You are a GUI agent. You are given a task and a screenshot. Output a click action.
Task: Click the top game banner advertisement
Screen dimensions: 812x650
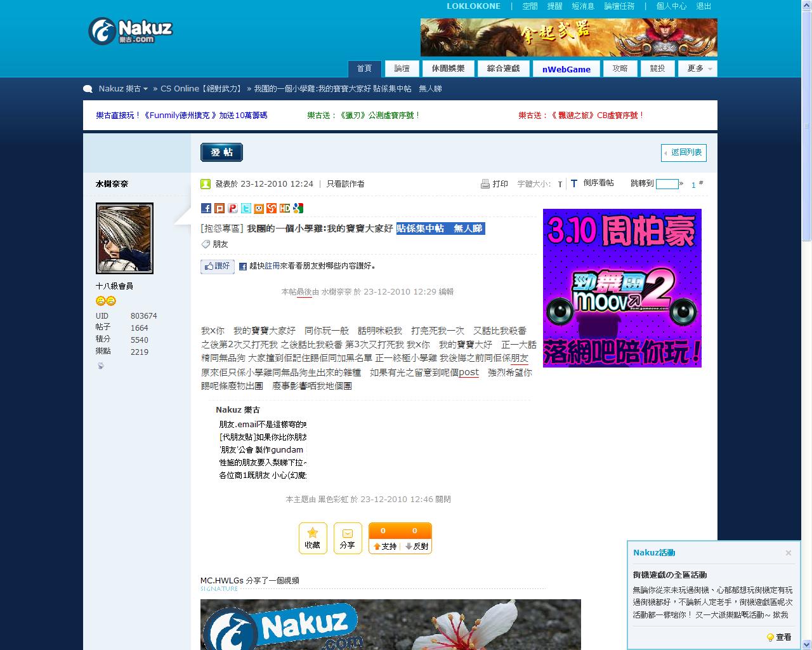(x=569, y=37)
